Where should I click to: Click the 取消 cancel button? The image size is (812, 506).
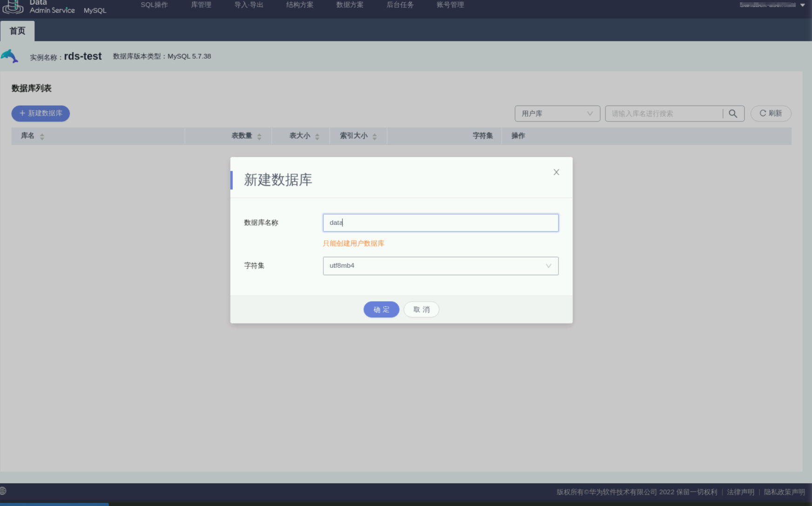[x=421, y=310]
